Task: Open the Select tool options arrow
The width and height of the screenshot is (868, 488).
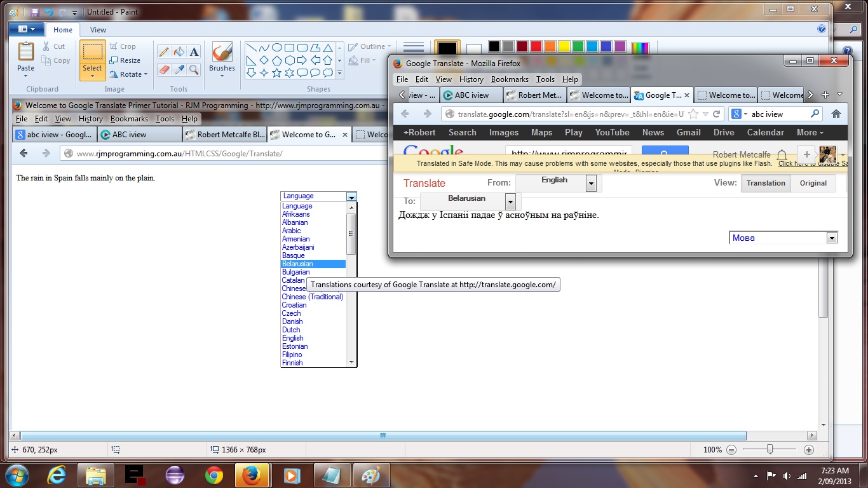Action: pyautogui.click(x=92, y=76)
